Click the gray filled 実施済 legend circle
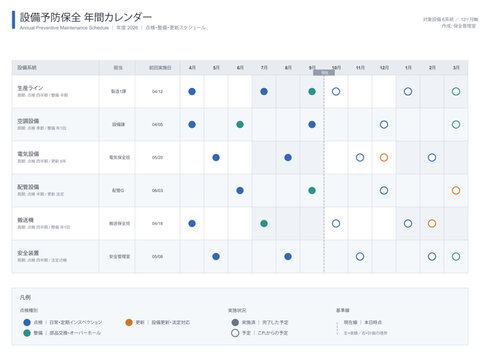The image size is (480, 360). pos(235,322)
